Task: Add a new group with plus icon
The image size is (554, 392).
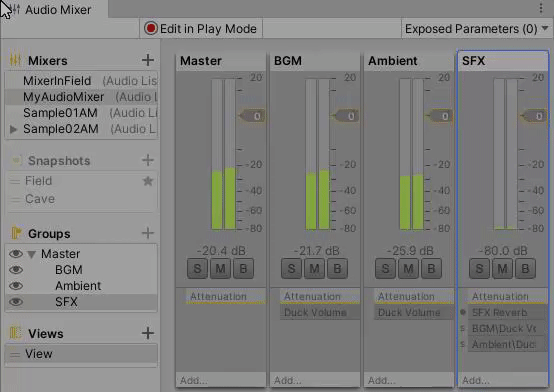Action: (x=148, y=233)
